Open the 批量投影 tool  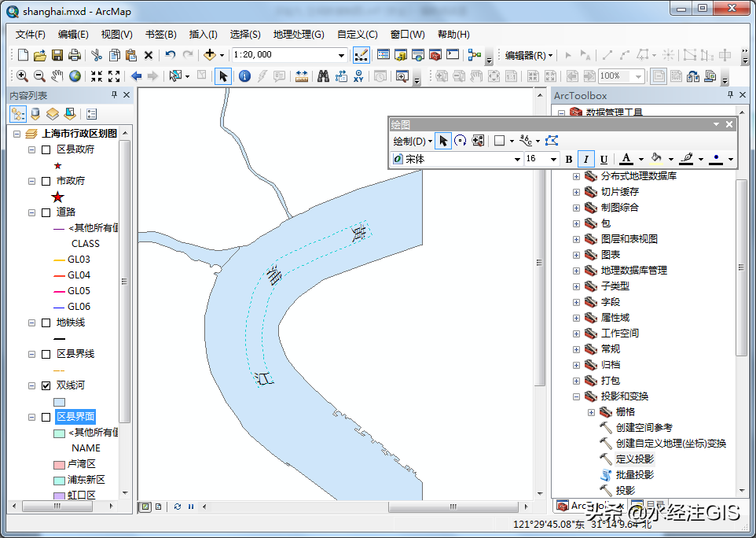pyautogui.click(x=634, y=475)
